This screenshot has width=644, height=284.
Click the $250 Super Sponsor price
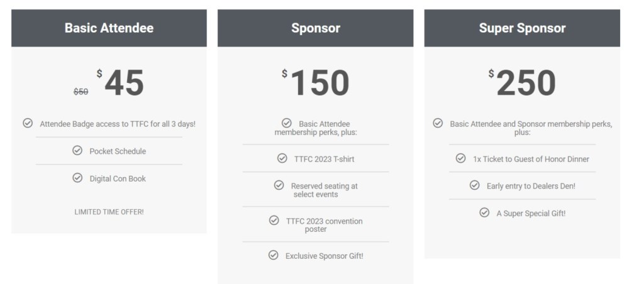coord(526,83)
